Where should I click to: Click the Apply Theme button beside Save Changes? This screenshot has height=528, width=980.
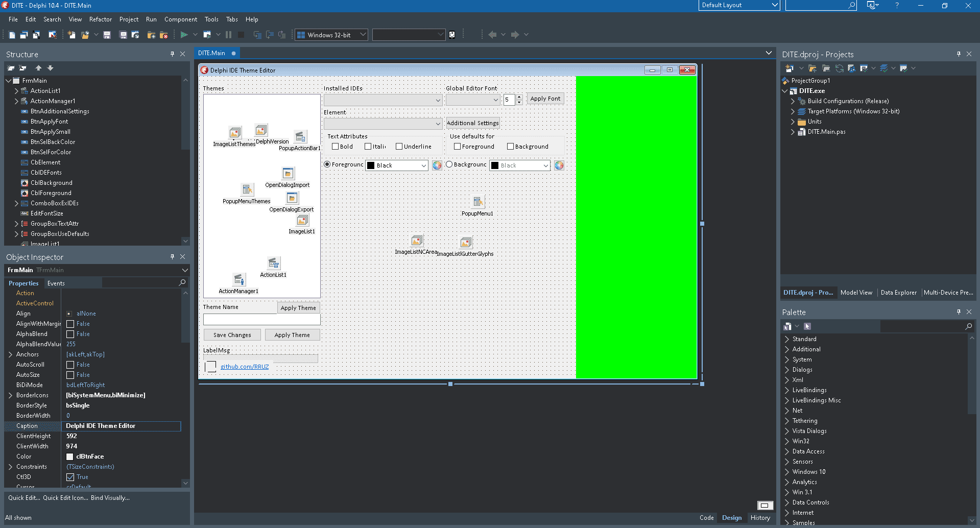pos(292,335)
